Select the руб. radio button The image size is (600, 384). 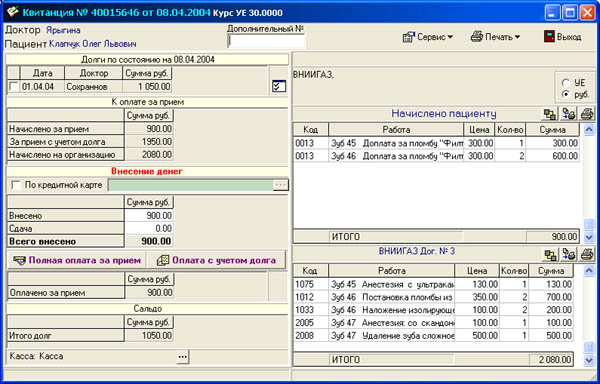coord(566,94)
